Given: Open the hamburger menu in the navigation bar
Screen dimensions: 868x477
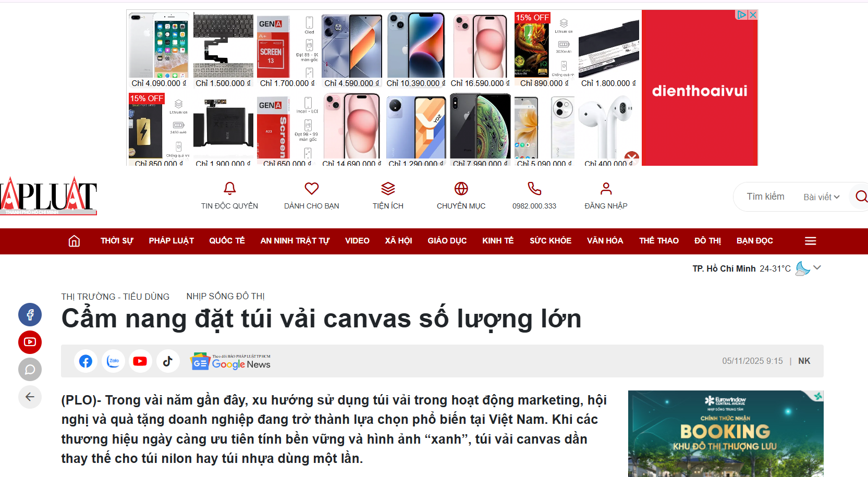Looking at the screenshot, I should [810, 241].
